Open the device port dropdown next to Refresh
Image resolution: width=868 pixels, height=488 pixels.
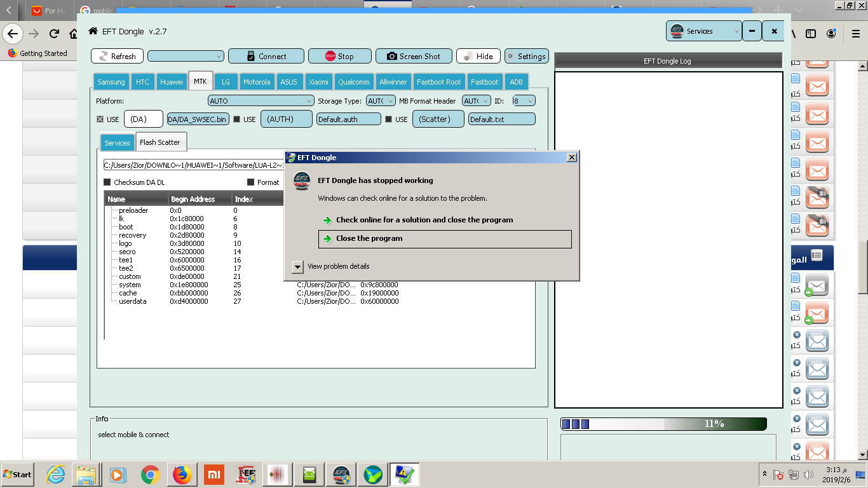pyautogui.click(x=186, y=56)
